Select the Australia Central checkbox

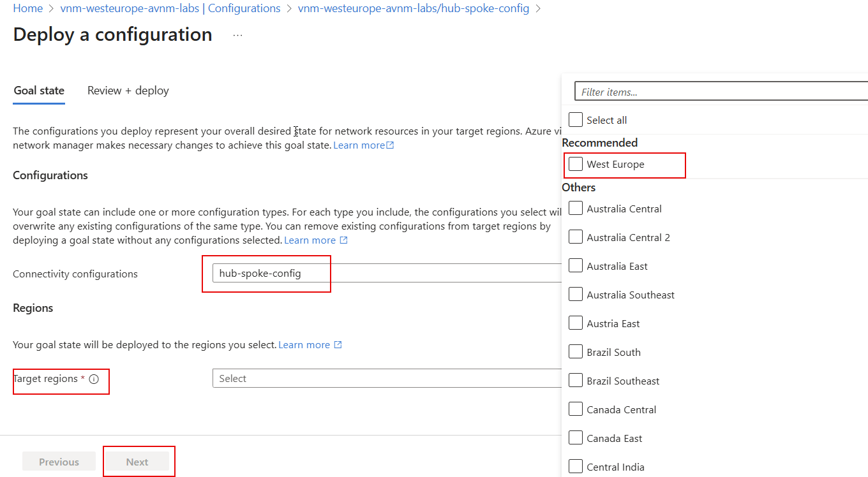(x=575, y=207)
